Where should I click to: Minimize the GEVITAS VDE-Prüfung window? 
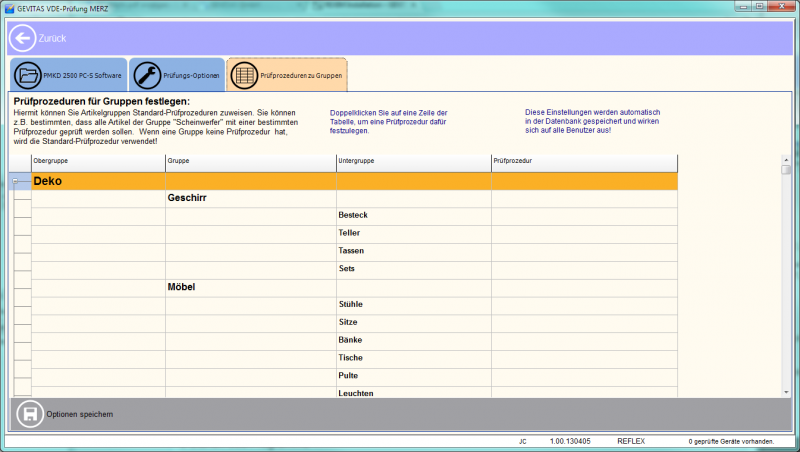click(743, 7)
